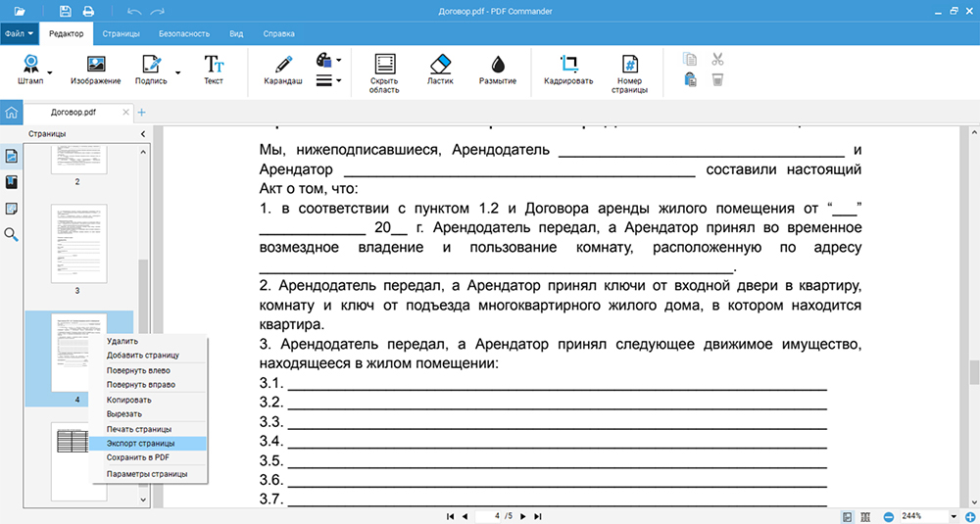Select the Размытие blur tool
The height and width of the screenshot is (524, 980).
tap(498, 70)
